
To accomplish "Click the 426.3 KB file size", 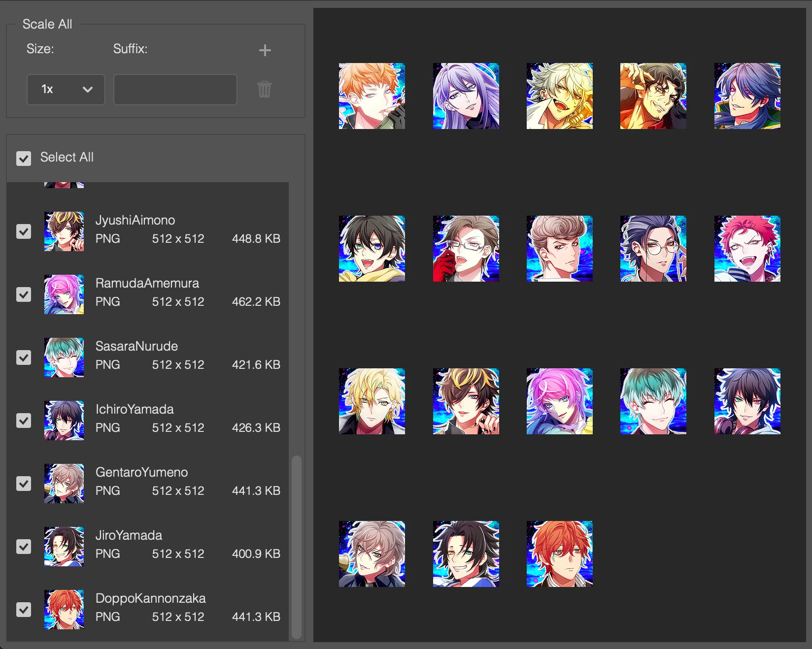I will click(x=256, y=428).
